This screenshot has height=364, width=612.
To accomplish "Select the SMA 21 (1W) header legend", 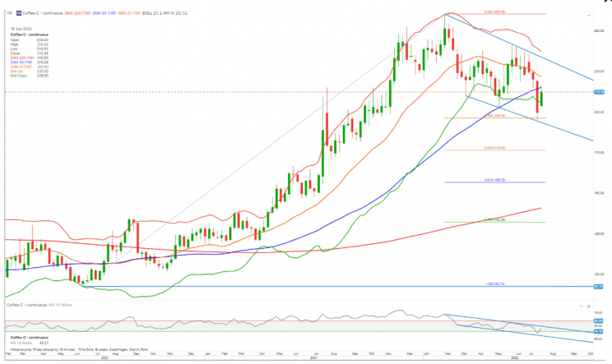I will point(129,13).
